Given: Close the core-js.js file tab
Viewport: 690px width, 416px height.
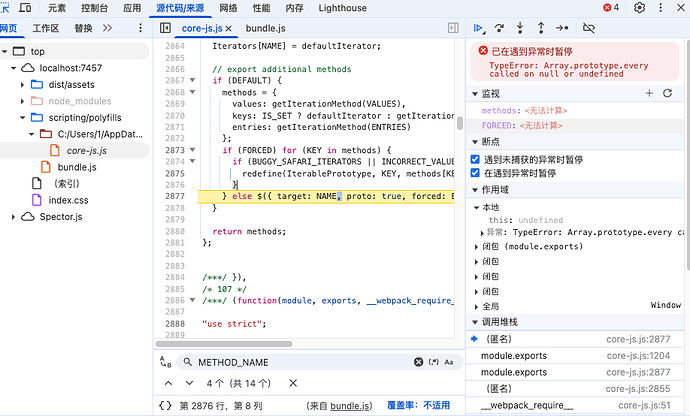Looking at the screenshot, I should (228, 29).
